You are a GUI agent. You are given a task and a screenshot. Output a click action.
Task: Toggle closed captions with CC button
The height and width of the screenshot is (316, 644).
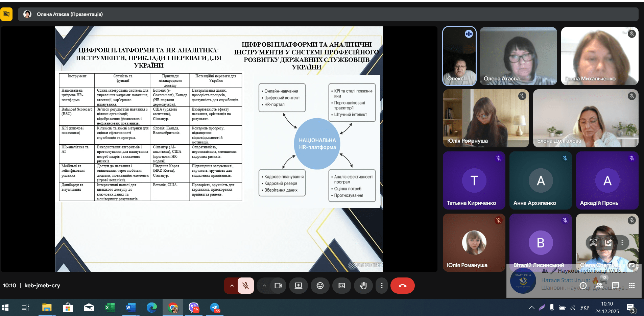point(342,286)
